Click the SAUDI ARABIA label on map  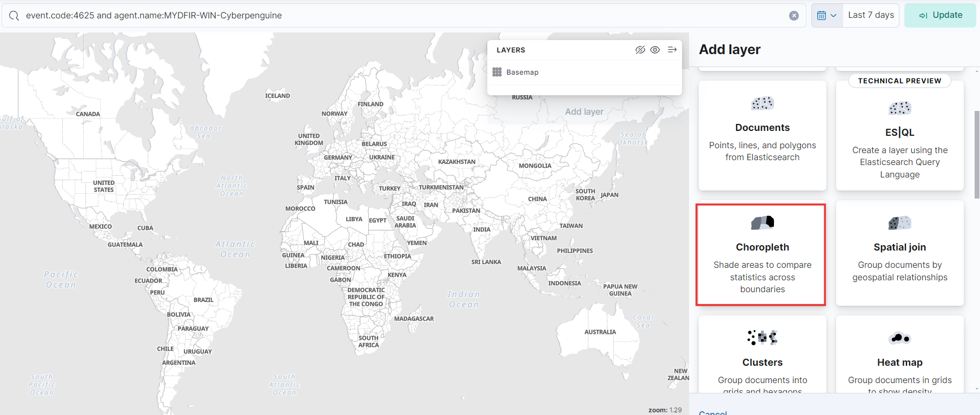406,222
